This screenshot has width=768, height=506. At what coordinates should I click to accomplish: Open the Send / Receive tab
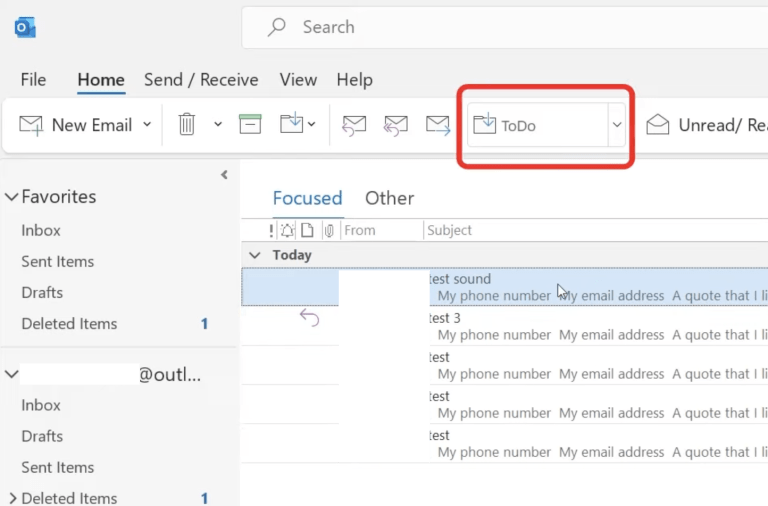tap(201, 80)
